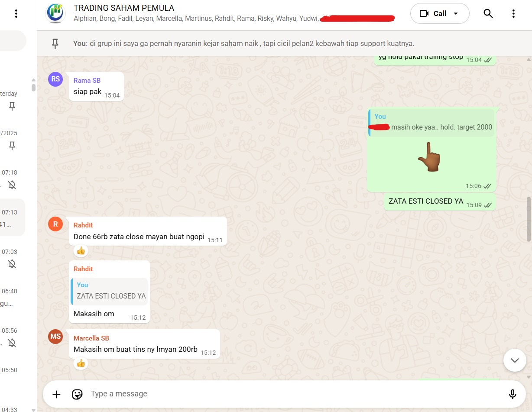The height and width of the screenshot is (412, 532).
Task: Open the chat timed 05:50
Action: click(12, 376)
